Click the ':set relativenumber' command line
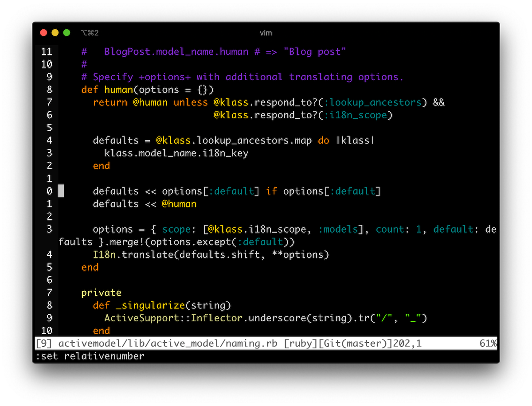This screenshot has height=406, width=532. [90, 356]
